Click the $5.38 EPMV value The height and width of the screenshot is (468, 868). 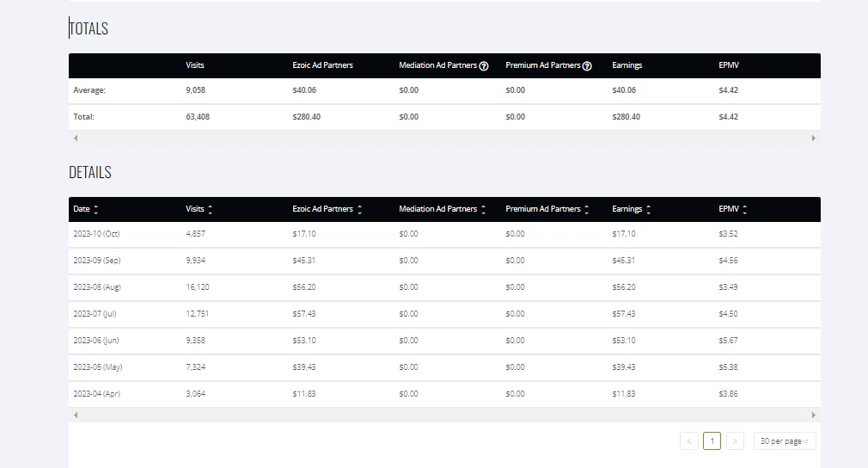(x=728, y=366)
